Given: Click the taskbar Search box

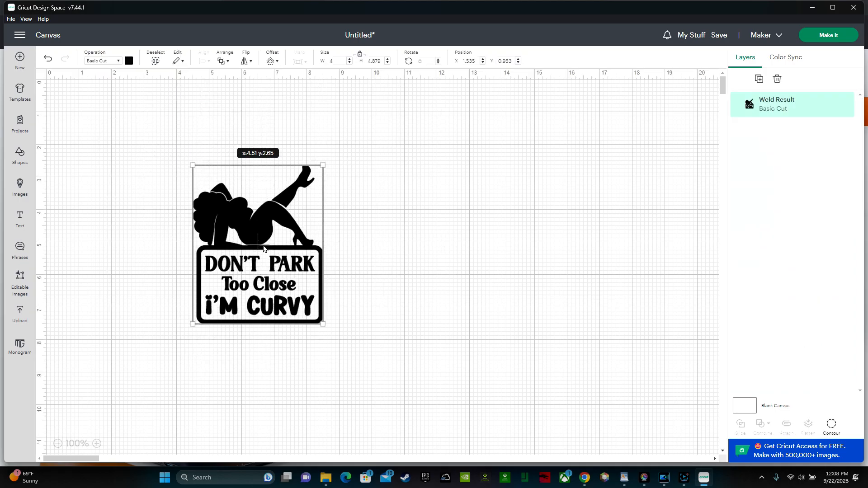Looking at the screenshot, I should click(225, 477).
